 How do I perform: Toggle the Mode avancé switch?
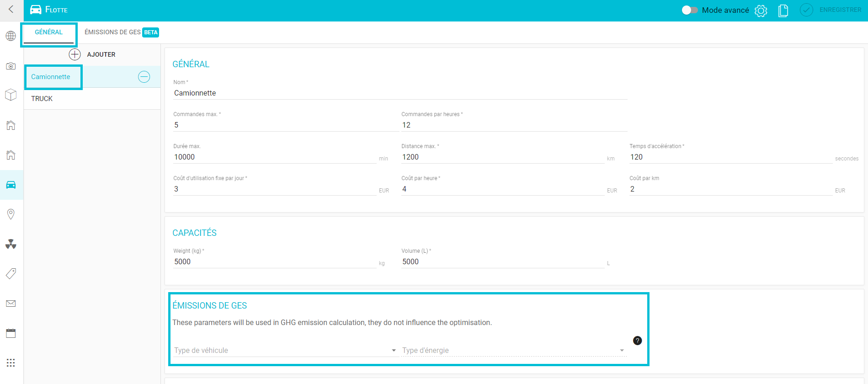690,10
